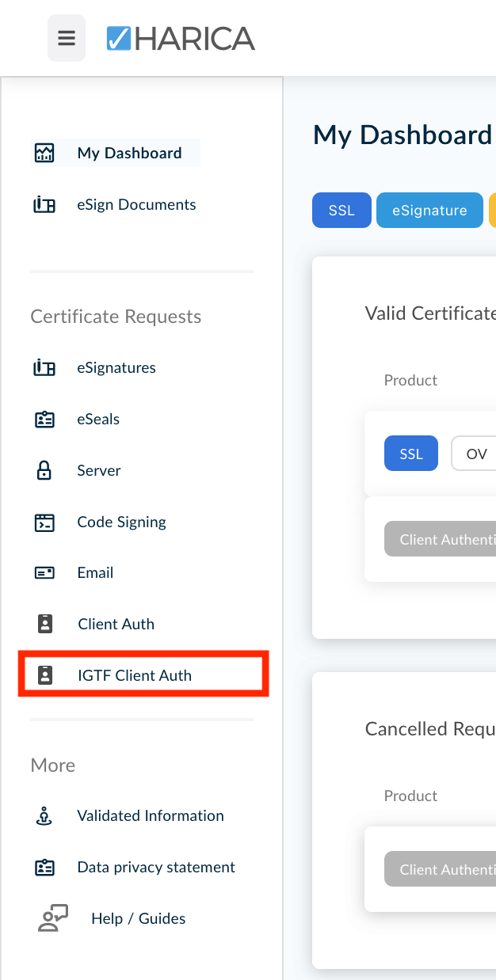Click the Code Signing terminal icon
This screenshot has height=980, width=496.
coord(44,522)
